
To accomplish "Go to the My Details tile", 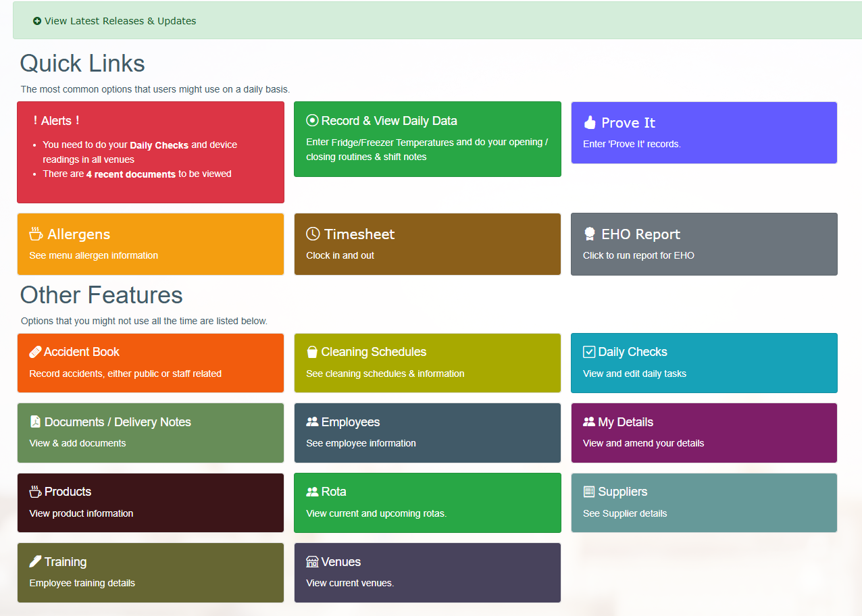I will click(704, 432).
